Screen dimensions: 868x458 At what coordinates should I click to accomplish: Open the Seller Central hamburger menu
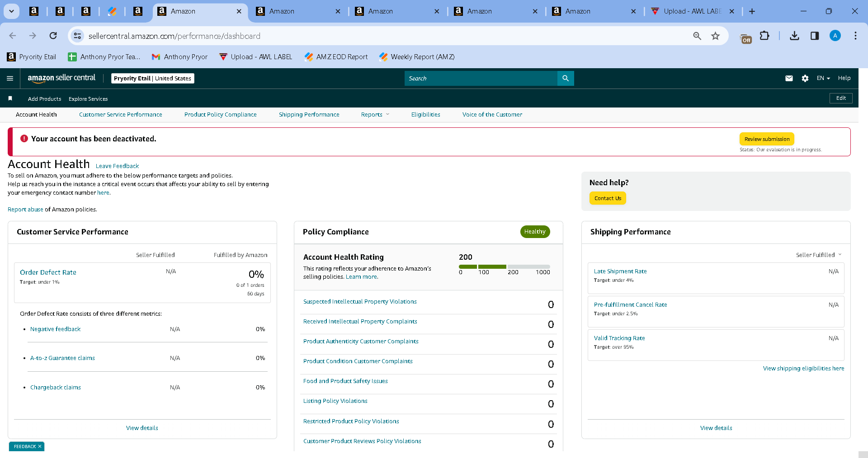tap(10, 79)
